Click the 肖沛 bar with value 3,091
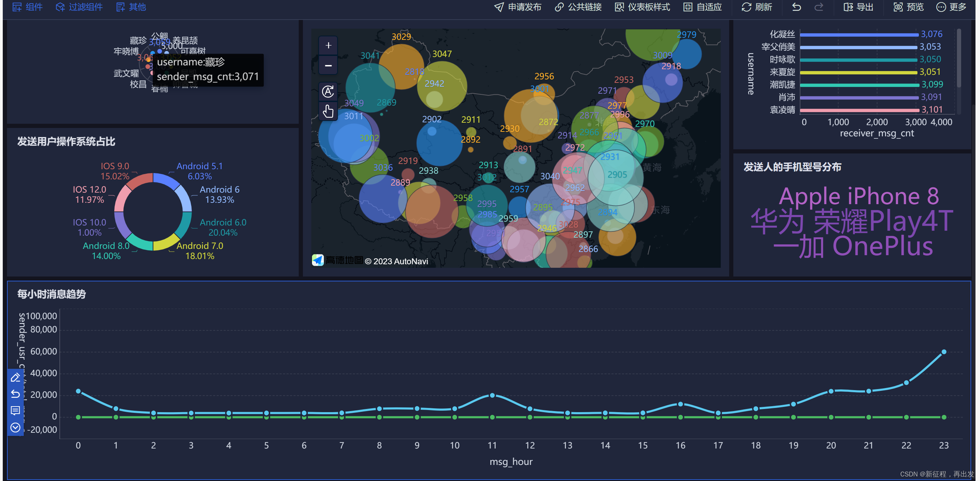Viewport: 980px width, 481px height. [x=859, y=98]
